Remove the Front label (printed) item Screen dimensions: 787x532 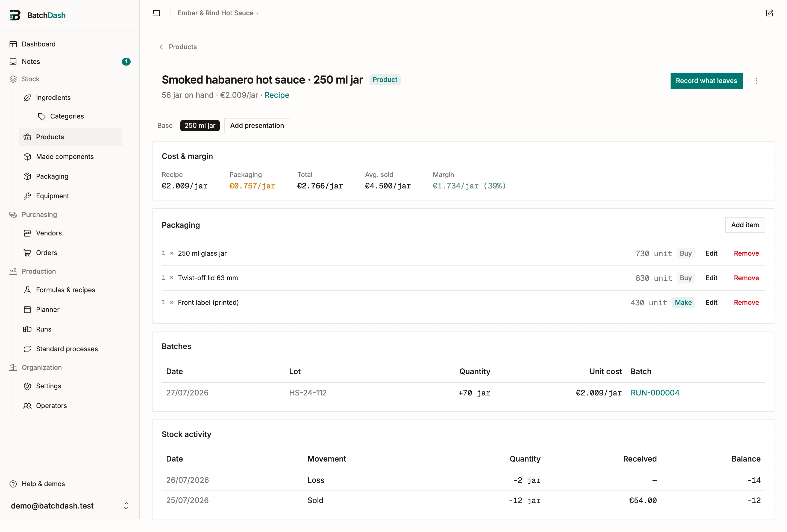point(746,303)
